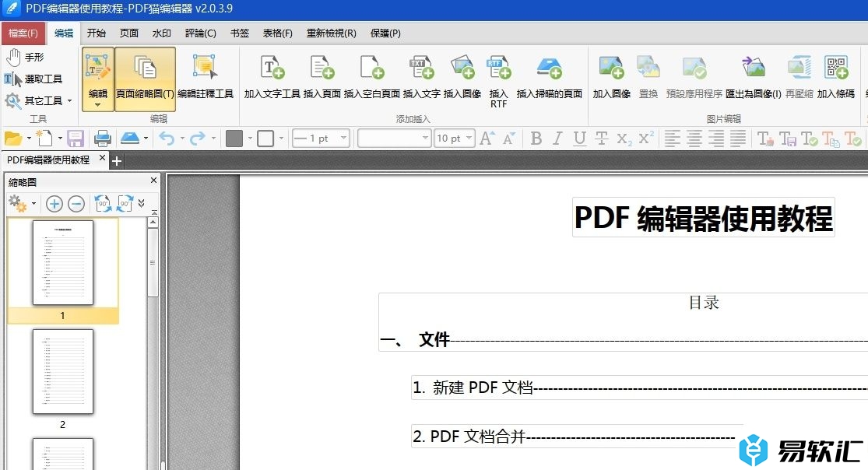This screenshot has height=470, width=868.
Task: Click the open folder icon
Action: [x=12, y=138]
